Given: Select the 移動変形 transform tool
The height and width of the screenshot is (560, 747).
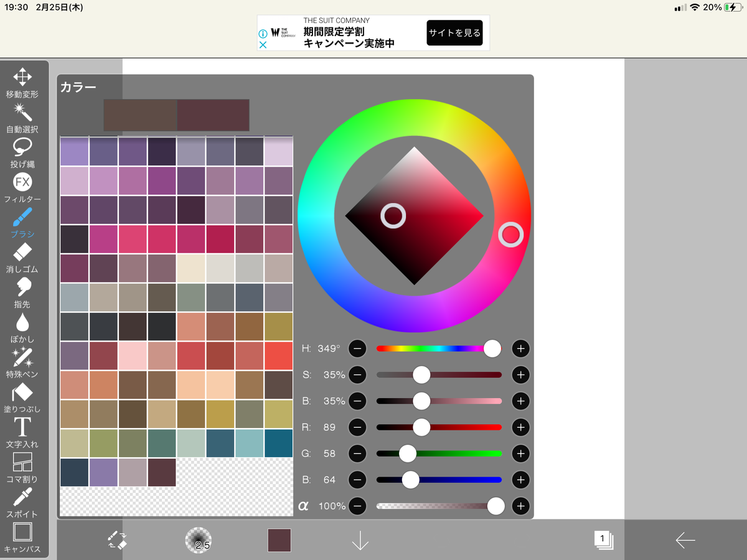Looking at the screenshot, I should pos(22,83).
